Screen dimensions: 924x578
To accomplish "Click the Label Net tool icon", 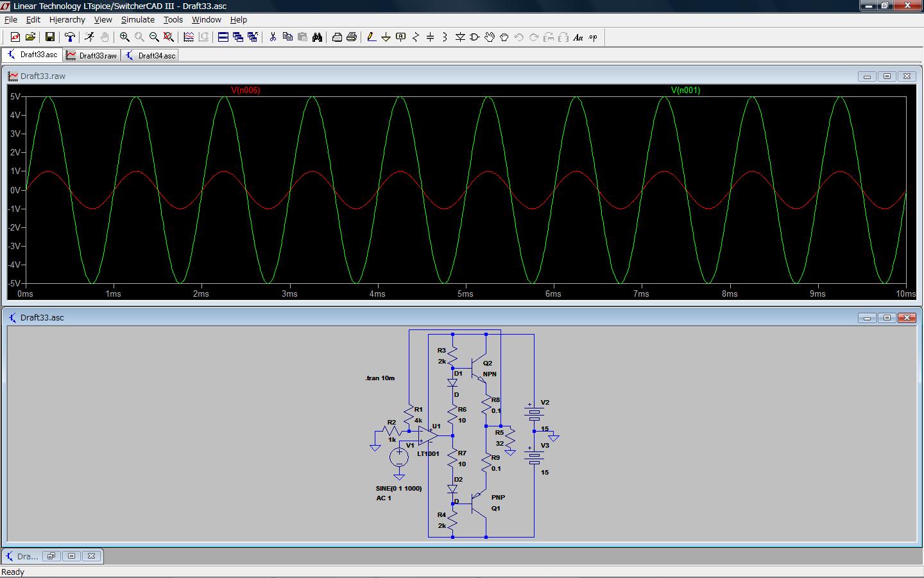I will tap(401, 37).
